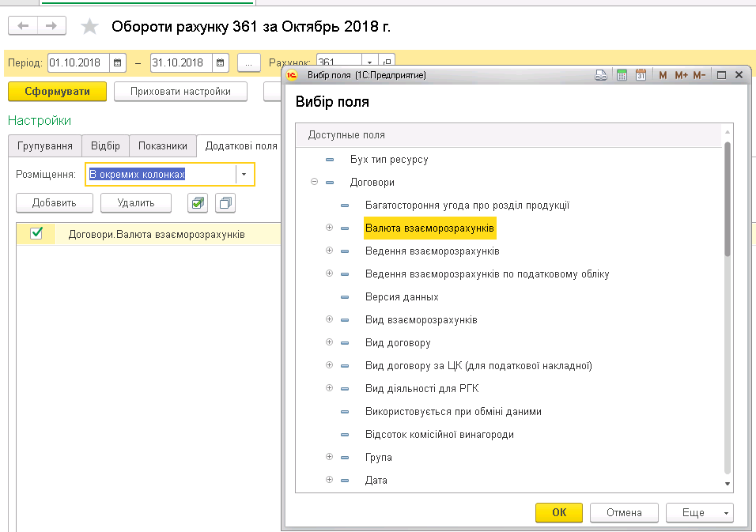
Task: Select the Дата field row
Action: point(376,481)
